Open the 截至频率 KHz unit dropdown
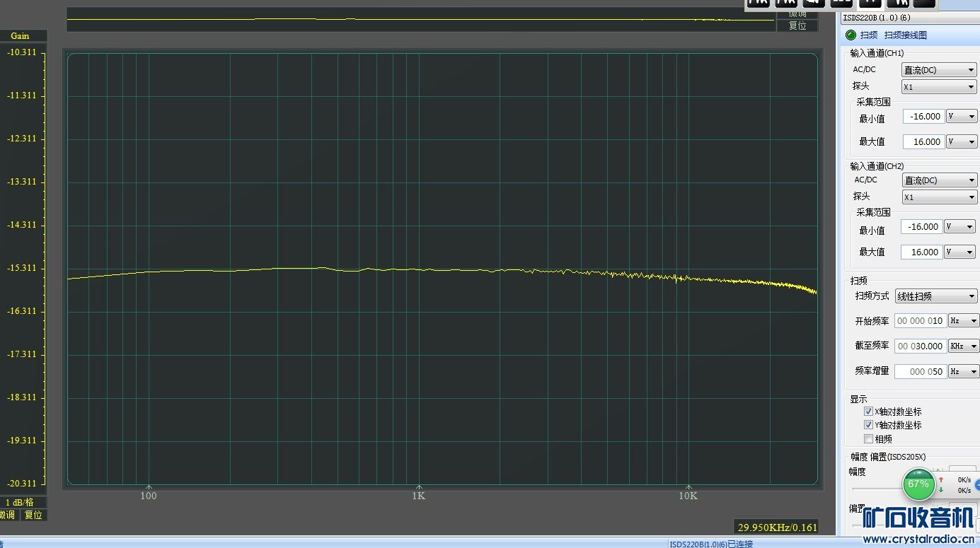The height and width of the screenshot is (548, 980). click(x=964, y=346)
